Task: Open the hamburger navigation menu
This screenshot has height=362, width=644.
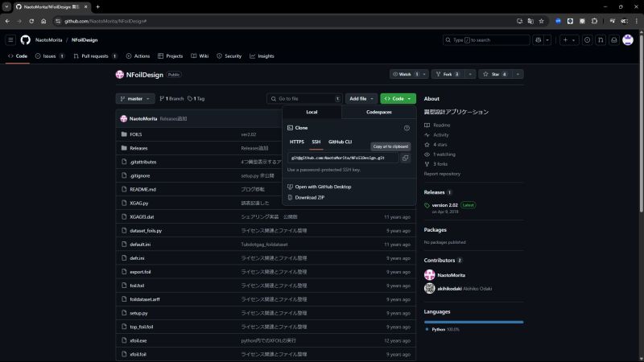Action: 10,39
